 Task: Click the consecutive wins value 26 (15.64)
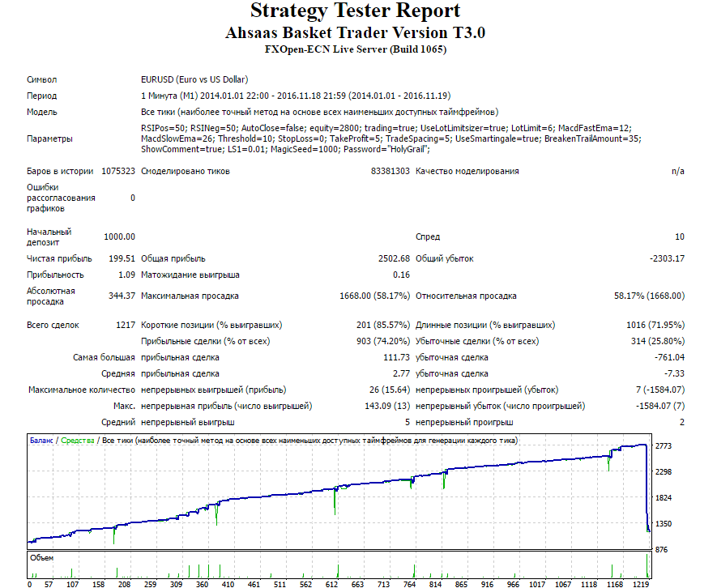click(x=390, y=390)
